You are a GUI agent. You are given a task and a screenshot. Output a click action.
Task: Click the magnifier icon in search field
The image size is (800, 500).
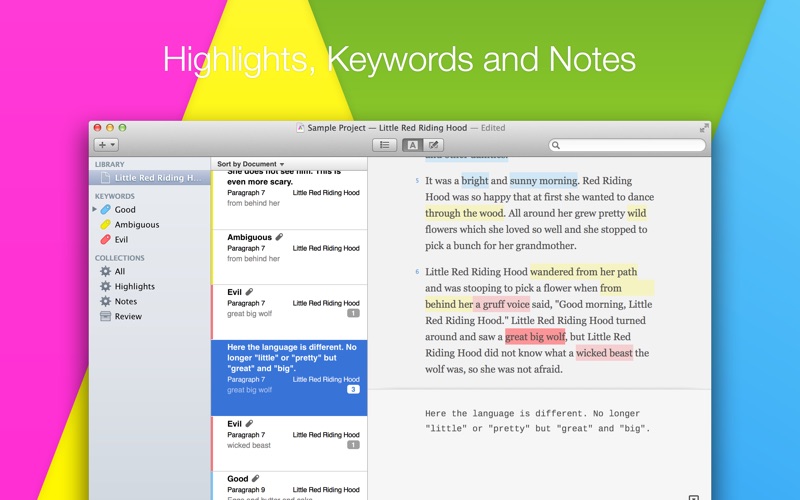(x=555, y=146)
